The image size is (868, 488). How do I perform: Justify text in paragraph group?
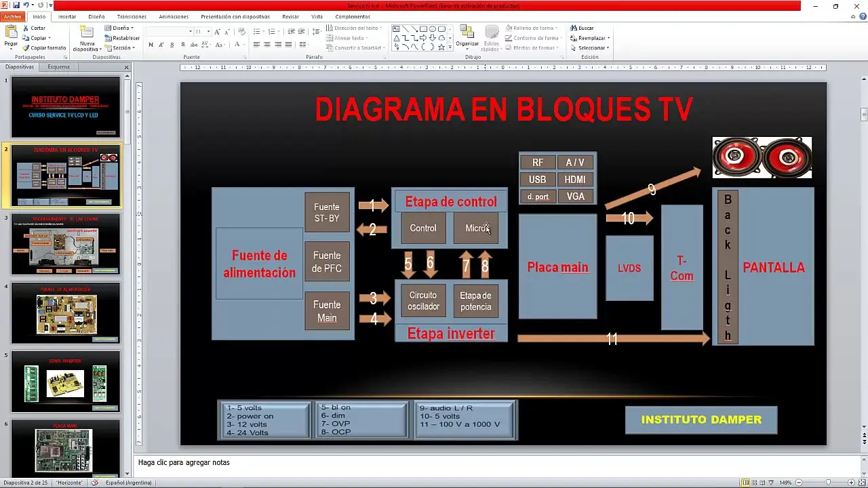[x=288, y=45]
